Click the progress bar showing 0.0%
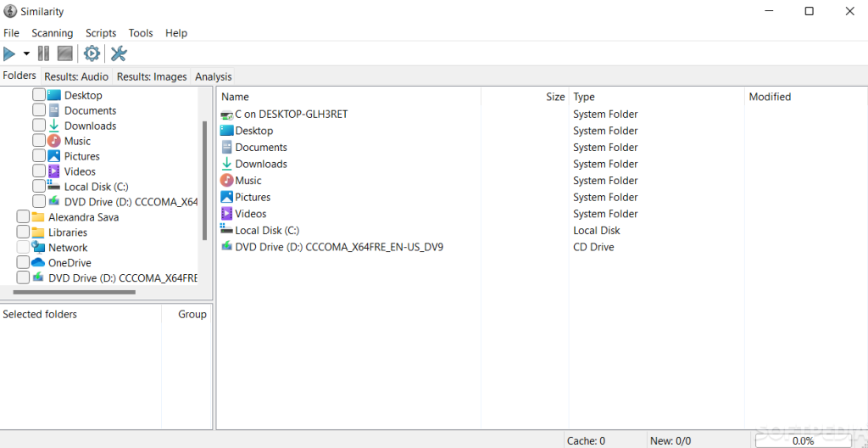Viewport: 868px width, 448px height. click(x=803, y=441)
